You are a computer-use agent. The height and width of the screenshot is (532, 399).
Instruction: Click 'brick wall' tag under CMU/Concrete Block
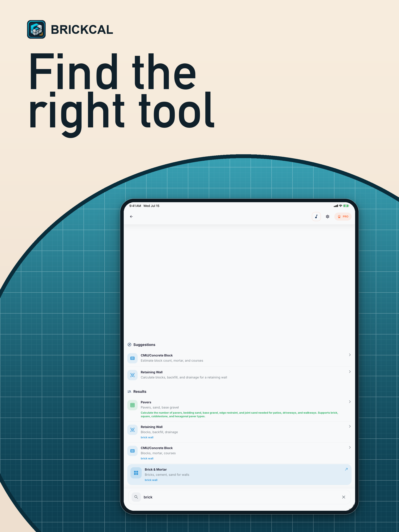tap(147, 458)
